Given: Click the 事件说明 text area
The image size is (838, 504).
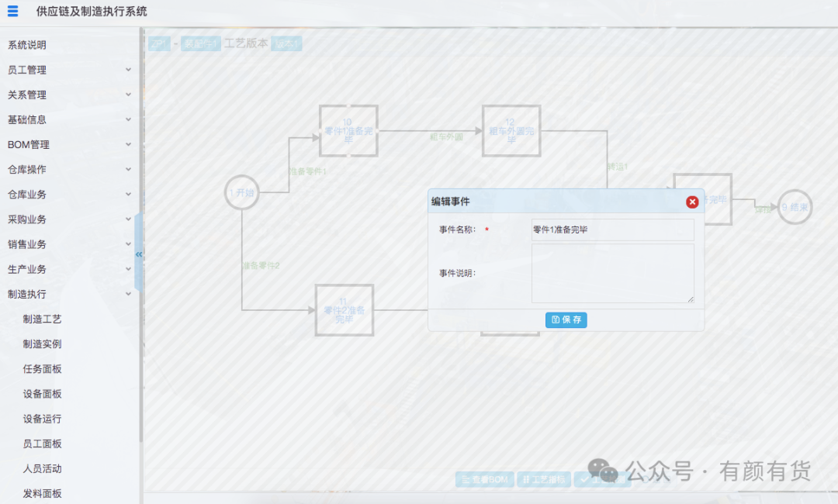Looking at the screenshot, I should tap(612, 274).
